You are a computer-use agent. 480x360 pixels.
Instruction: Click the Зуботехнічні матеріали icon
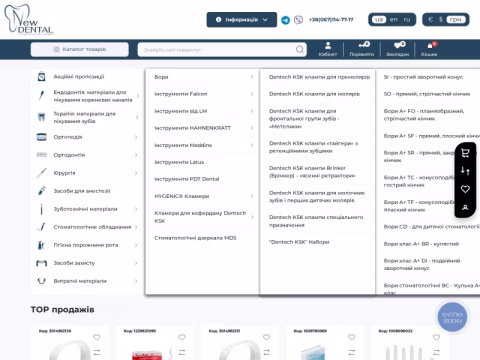41,209
